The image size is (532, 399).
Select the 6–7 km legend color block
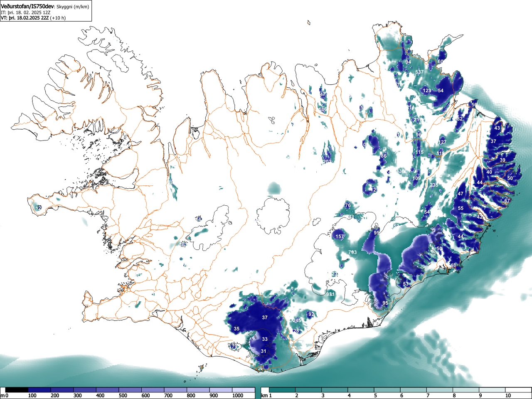tap(414, 390)
